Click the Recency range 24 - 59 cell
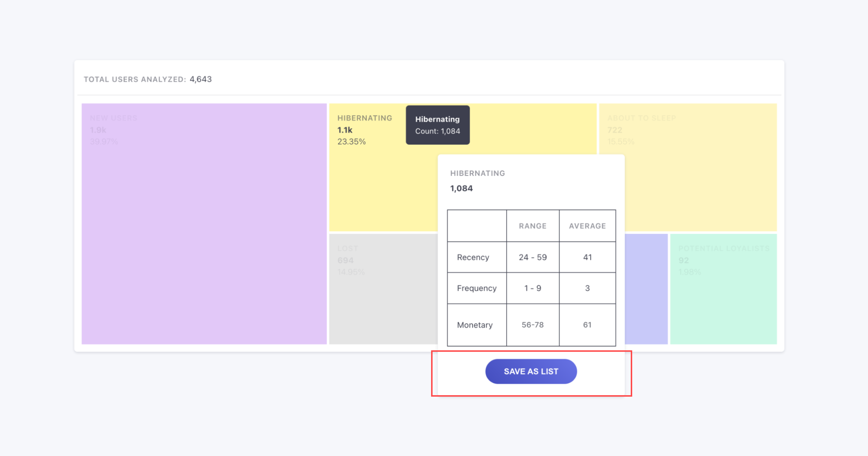The width and height of the screenshot is (868, 456). 532,257
